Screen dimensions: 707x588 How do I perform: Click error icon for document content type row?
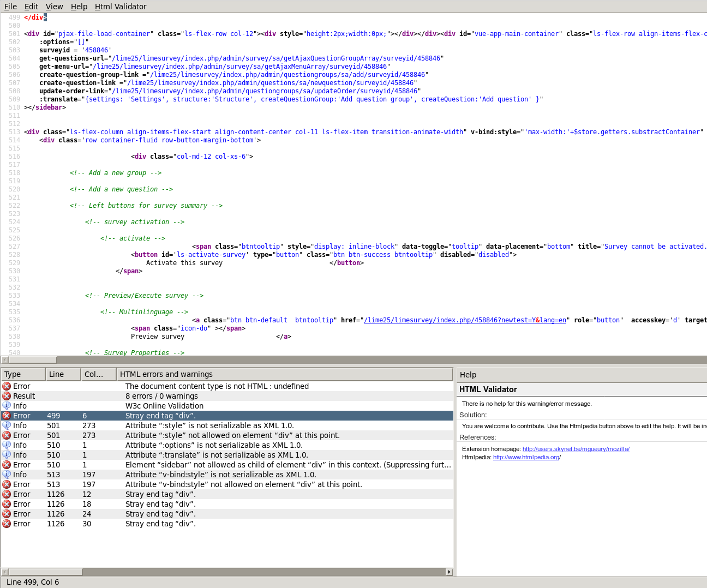tap(7, 386)
